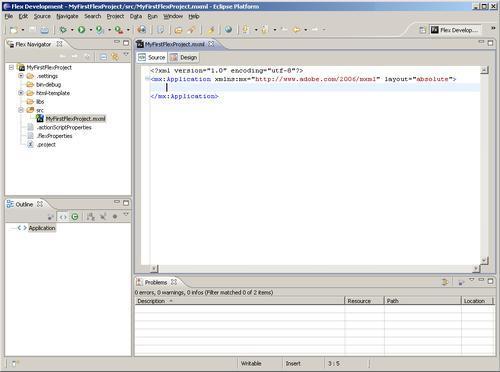Image resolution: width=500 pixels, height=372 pixels.
Task: Maximize the Flex Navigator panel
Action: click(126, 43)
